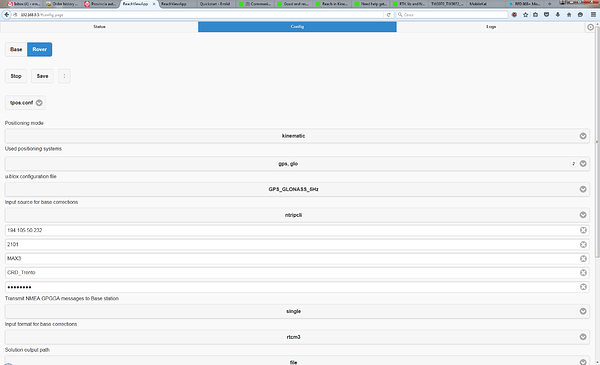
Task: Open the three-dot options button beside Save
Action: [64, 76]
